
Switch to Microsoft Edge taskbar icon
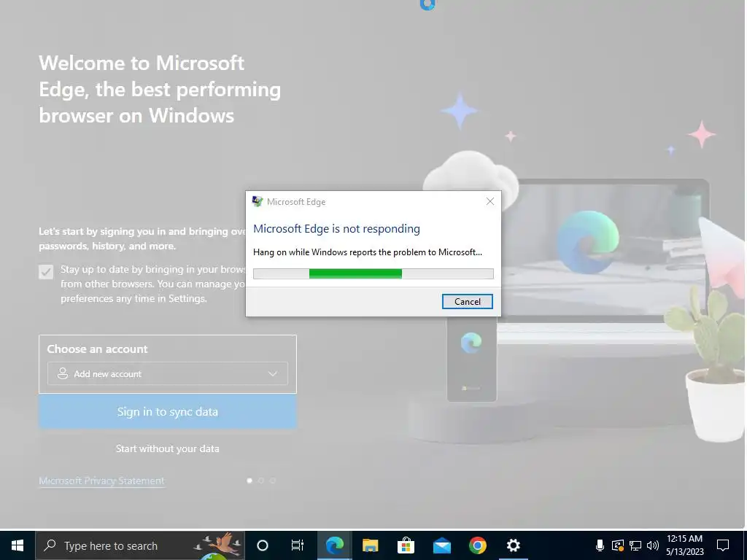coord(334,545)
